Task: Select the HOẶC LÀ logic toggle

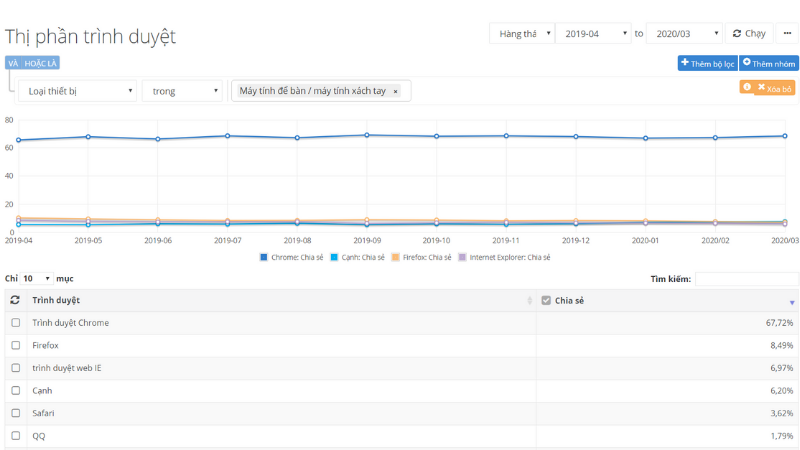Action: click(x=40, y=63)
